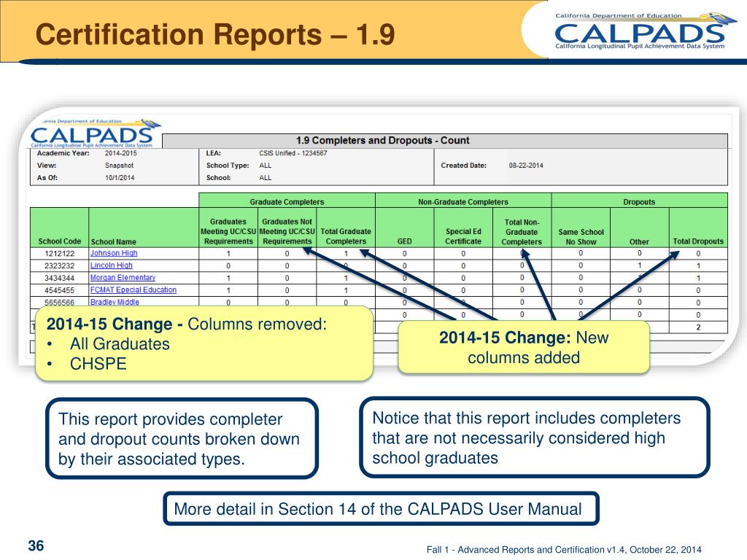
Task: Click the 'This report provides completer' text box
Action: pyautogui.click(x=182, y=439)
